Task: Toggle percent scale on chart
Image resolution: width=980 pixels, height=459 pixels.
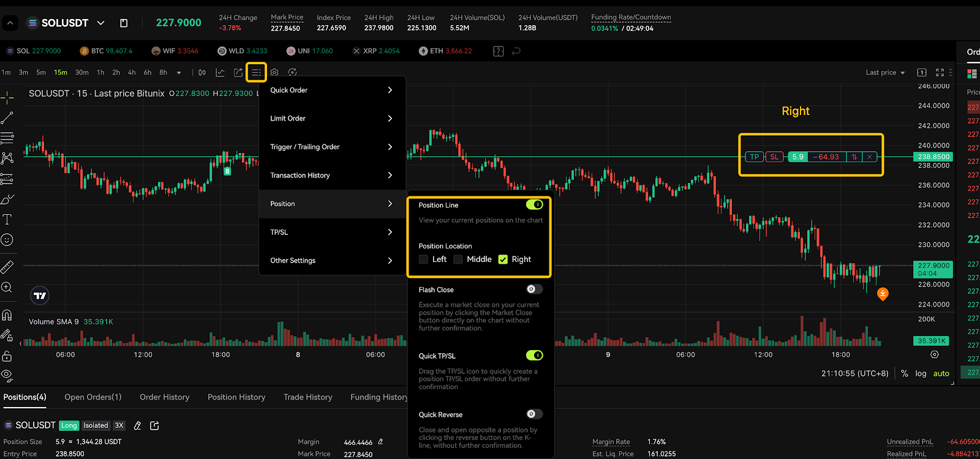Action: 905,373
